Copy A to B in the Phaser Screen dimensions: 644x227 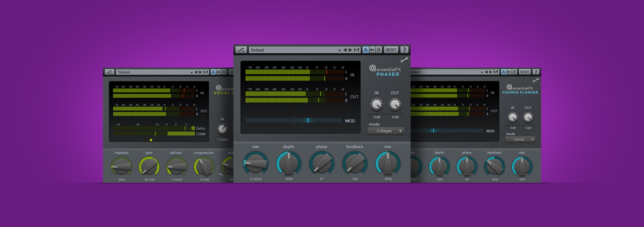(x=372, y=50)
